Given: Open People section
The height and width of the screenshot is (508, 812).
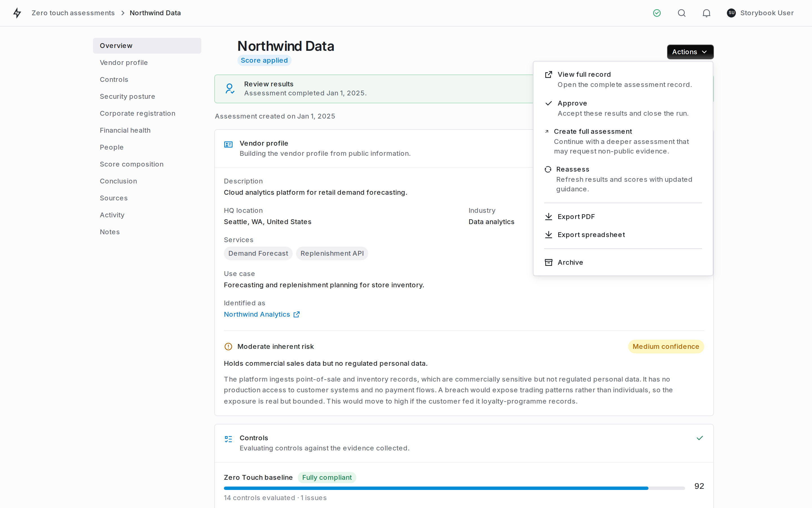Looking at the screenshot, I should click(x=147, y=147).
